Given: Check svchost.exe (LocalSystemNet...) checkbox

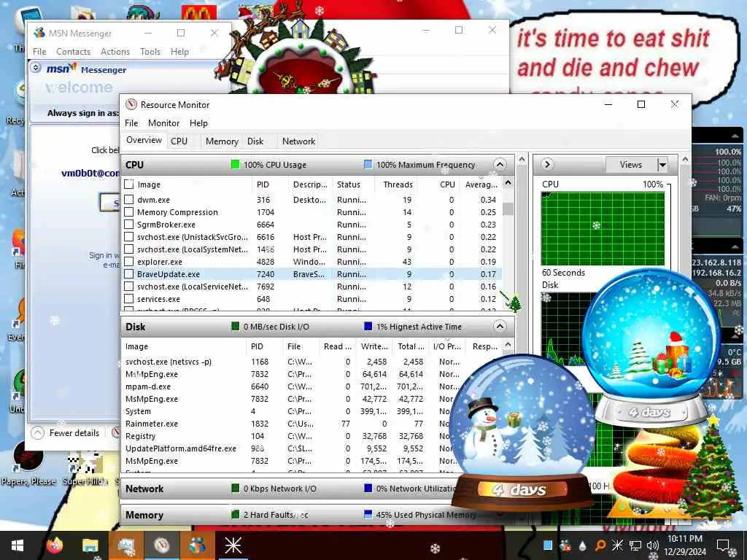Looking at the screenshot, I should point(128,249).
